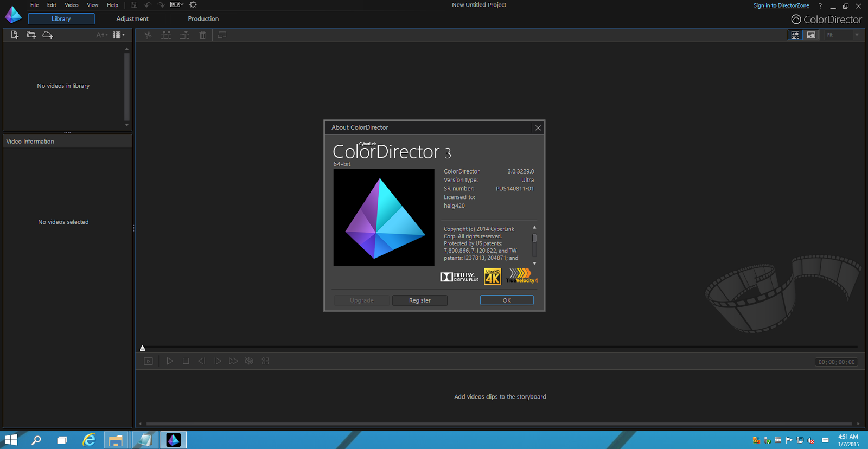
Task: Click the Register button
Action: [420, 300]
